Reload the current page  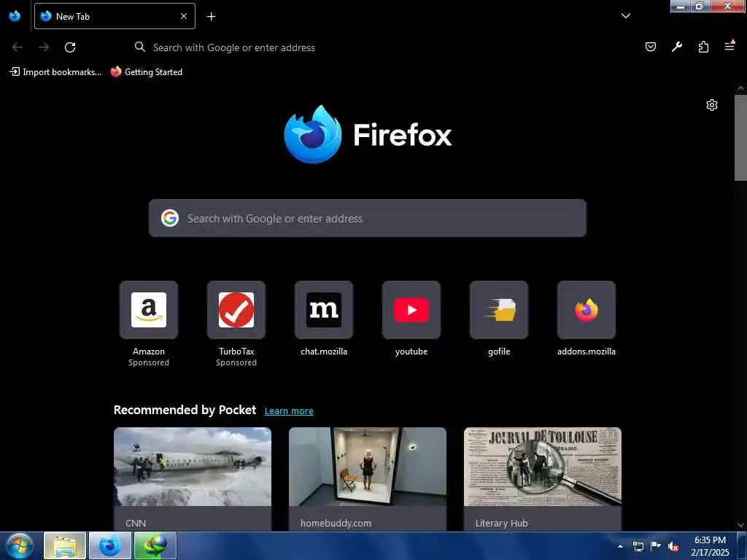point(70,47)
